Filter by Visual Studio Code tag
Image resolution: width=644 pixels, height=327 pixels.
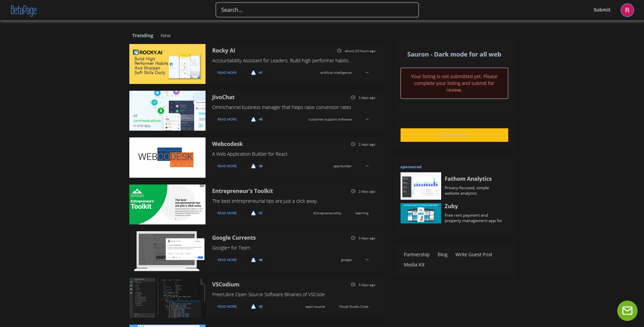tap(353, 307)
